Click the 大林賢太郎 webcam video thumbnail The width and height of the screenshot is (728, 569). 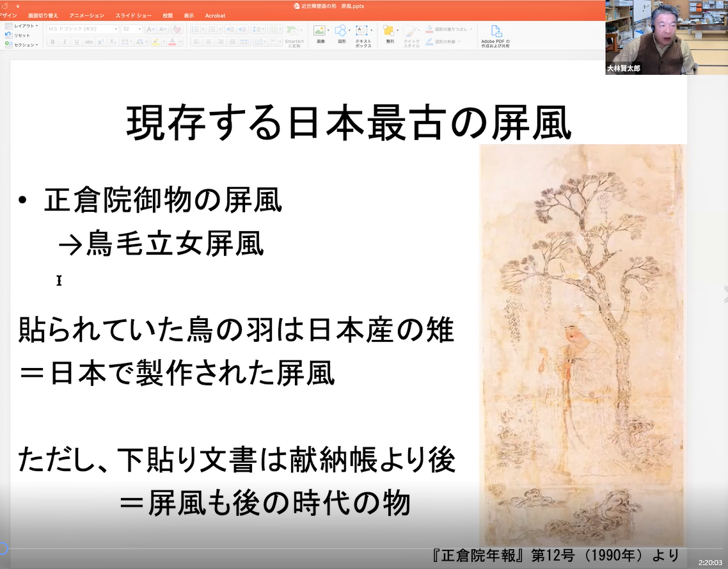(x=667, y=37)
